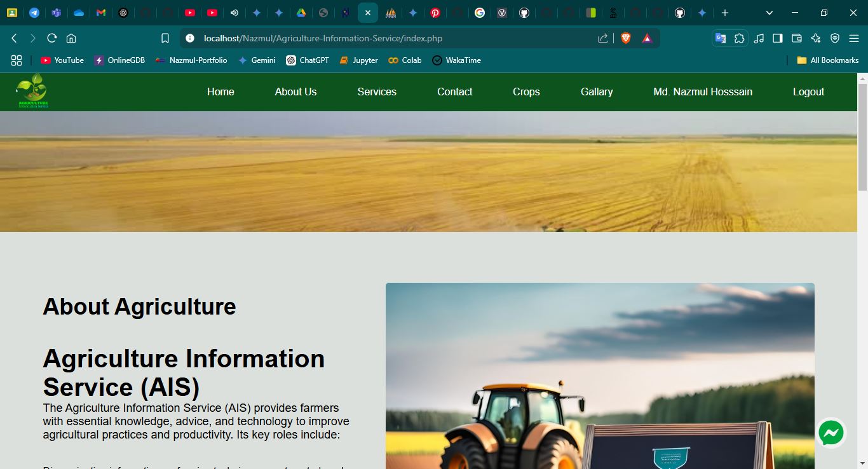Image resolution: width=868 pixels, height=469 pixels.
Task: Open Brave Rewards triangle icon
Action: 647,38
